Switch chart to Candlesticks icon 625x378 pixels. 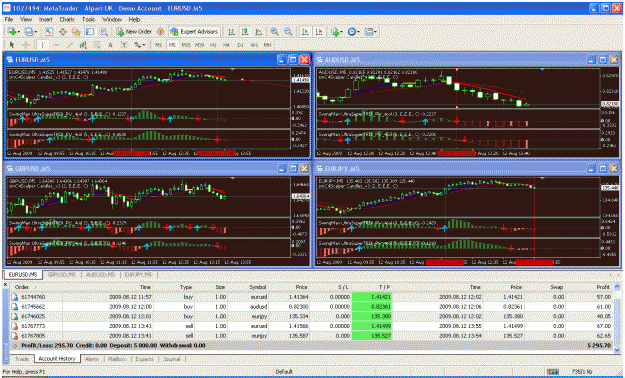[x=245, y=32]
